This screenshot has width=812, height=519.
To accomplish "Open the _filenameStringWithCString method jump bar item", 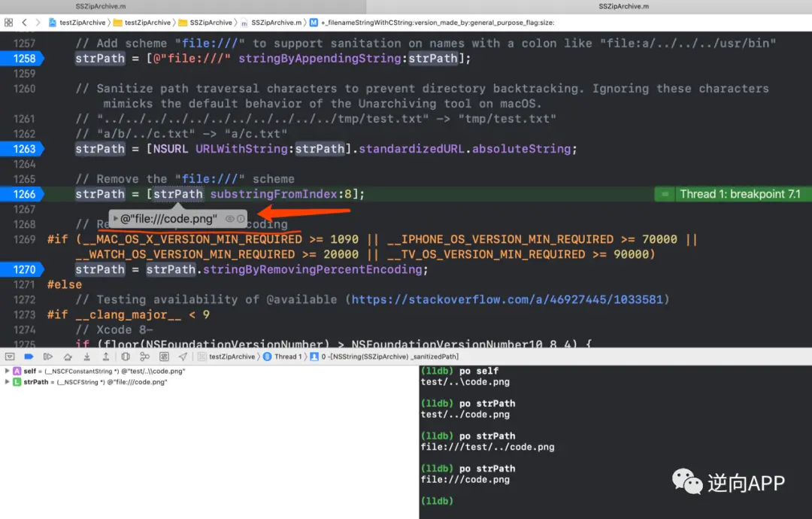I will [432, 23].
